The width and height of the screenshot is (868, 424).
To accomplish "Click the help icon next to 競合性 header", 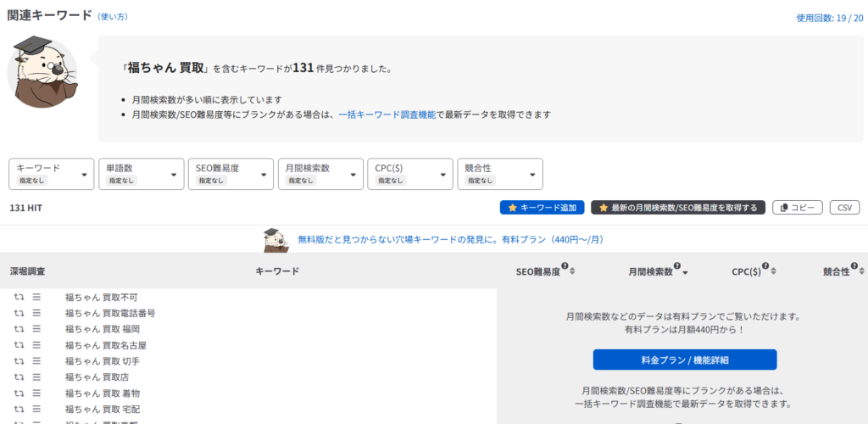I will (x=854, y=266).
